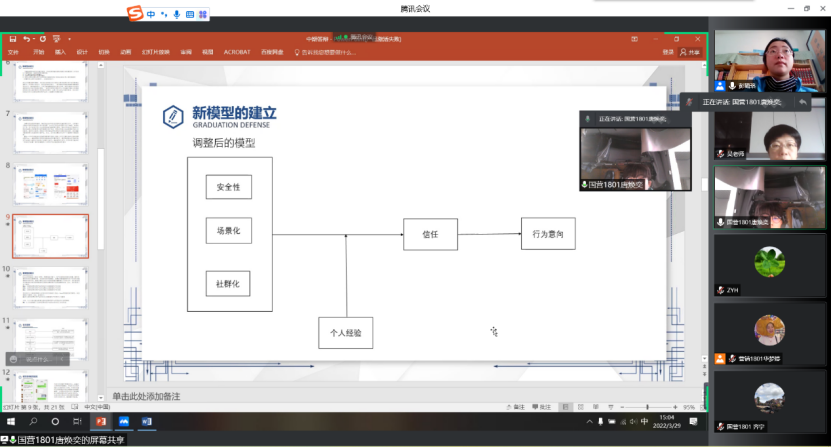Click the Cortana circle on taskbar
831x447 pixels.
55,422
